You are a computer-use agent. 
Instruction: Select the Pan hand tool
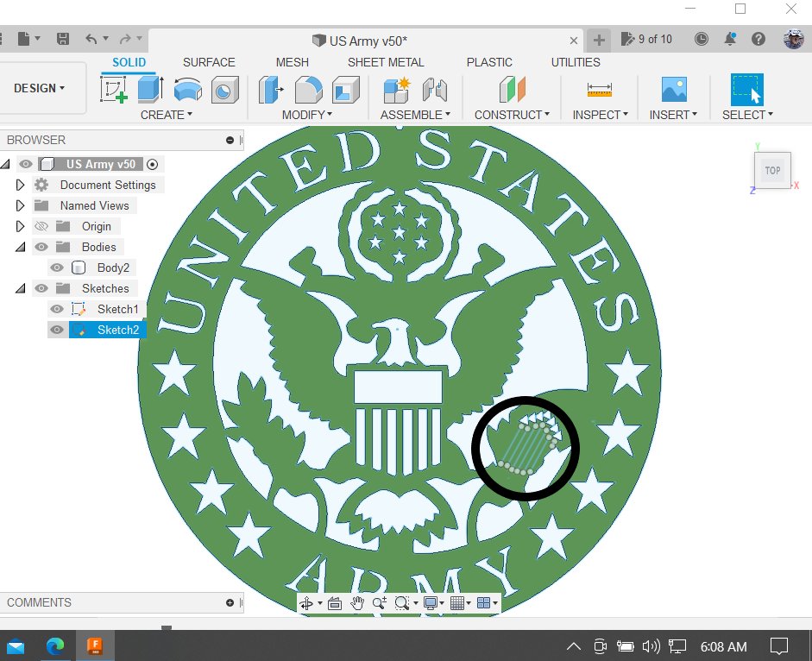click(x=356, y=603)
